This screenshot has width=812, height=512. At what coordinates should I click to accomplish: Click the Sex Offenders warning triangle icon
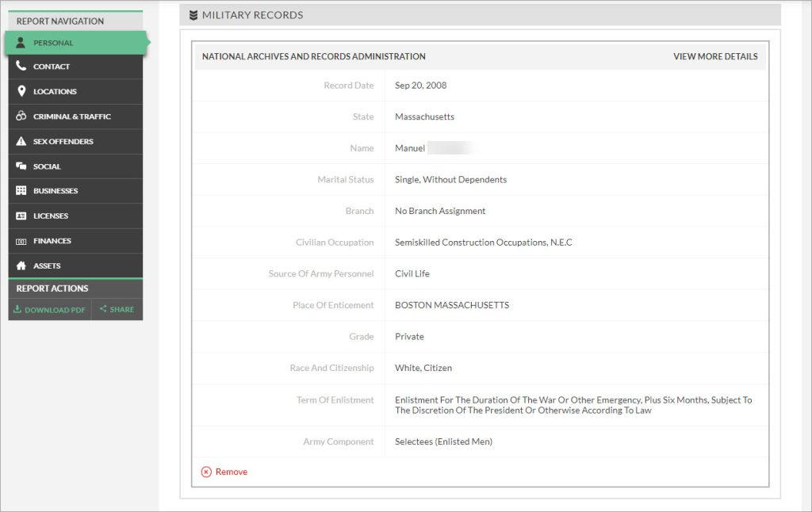[x=21, y=141]
